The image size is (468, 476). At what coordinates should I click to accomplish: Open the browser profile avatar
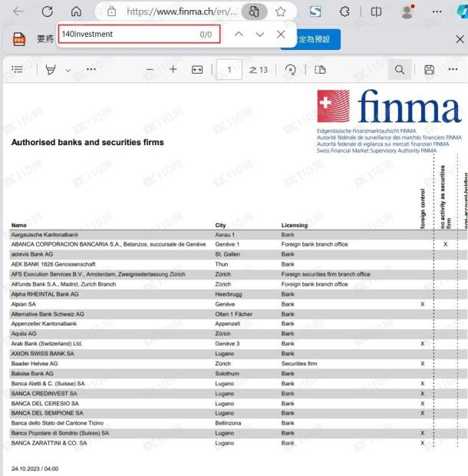point(407,12)
